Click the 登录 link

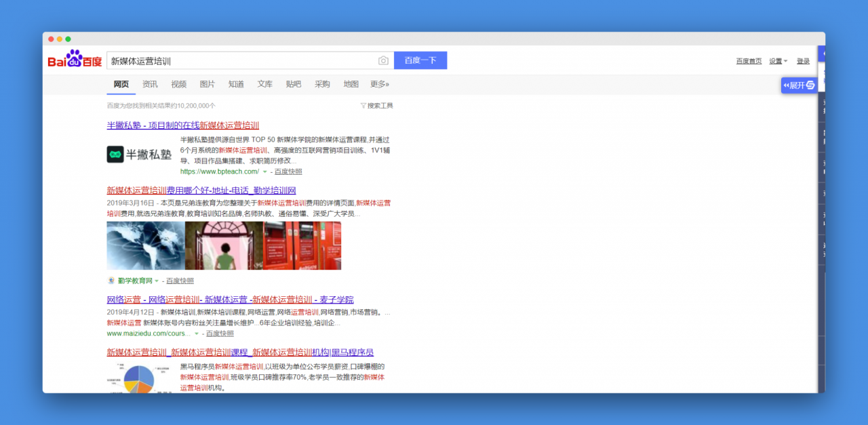coord(803,61)
